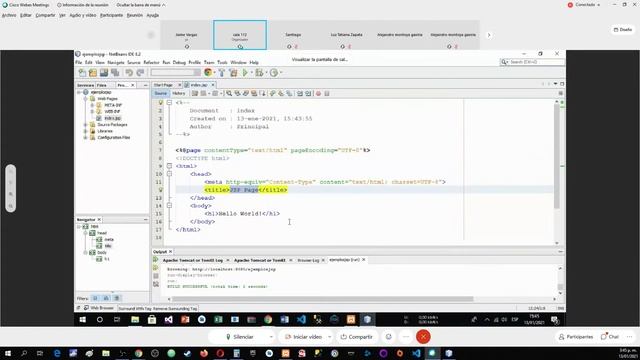
Task: Open the NetBeans Tools menu
Action: [222, 62]
